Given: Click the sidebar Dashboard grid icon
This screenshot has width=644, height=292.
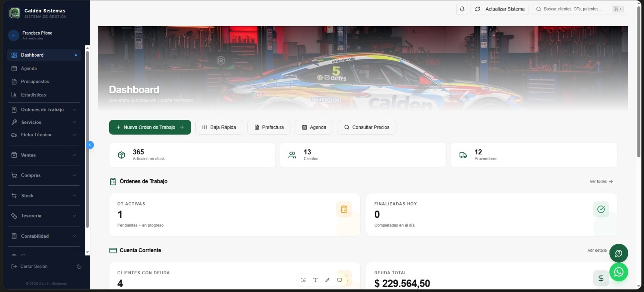Looking at the screenshot, I should [x=14, y=55].
